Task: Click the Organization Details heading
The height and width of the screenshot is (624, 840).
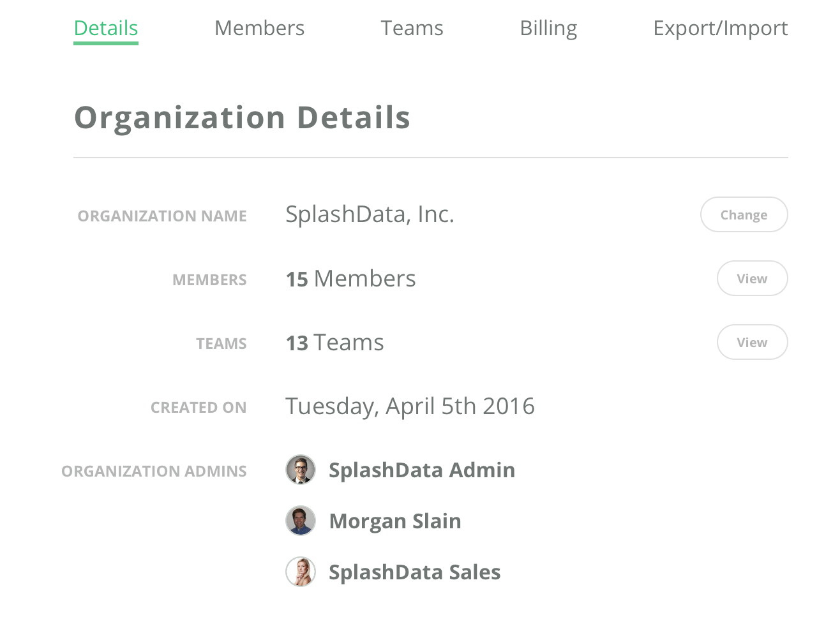Action: [x=243, y=117]
